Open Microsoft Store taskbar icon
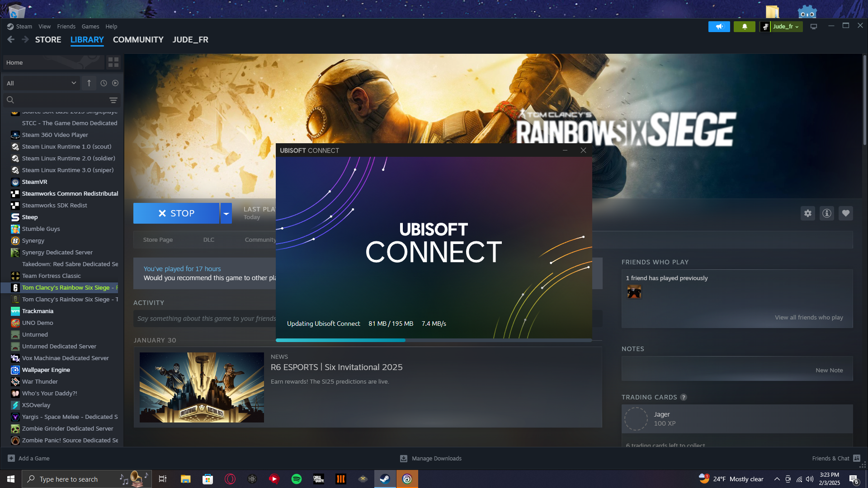The width and height of the screenshot is (868, 488). coord(208,479)
